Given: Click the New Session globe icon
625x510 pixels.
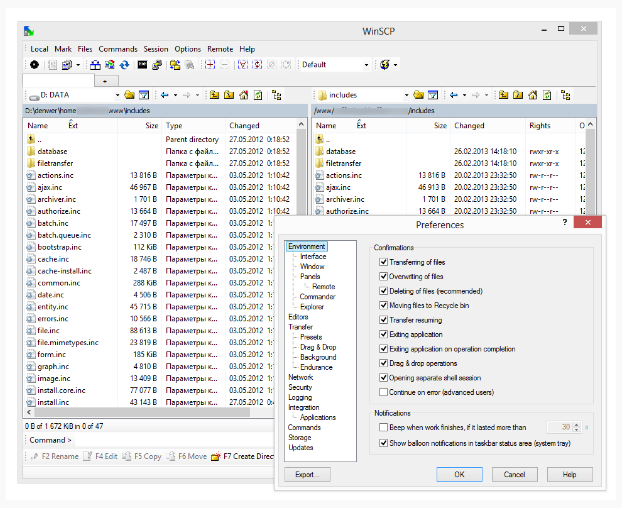Looking at the screenshot, I should tap(385, 65).
